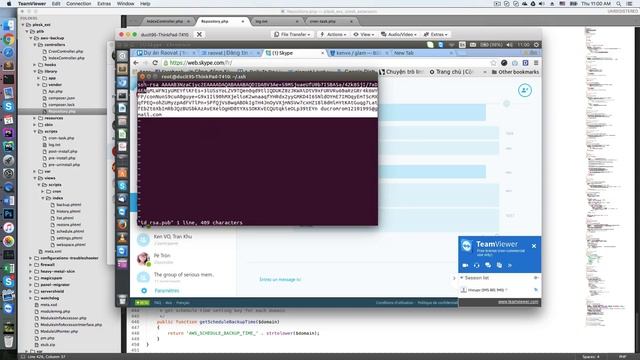Open Help menu in macOS menu bar

tap(145, 4)
